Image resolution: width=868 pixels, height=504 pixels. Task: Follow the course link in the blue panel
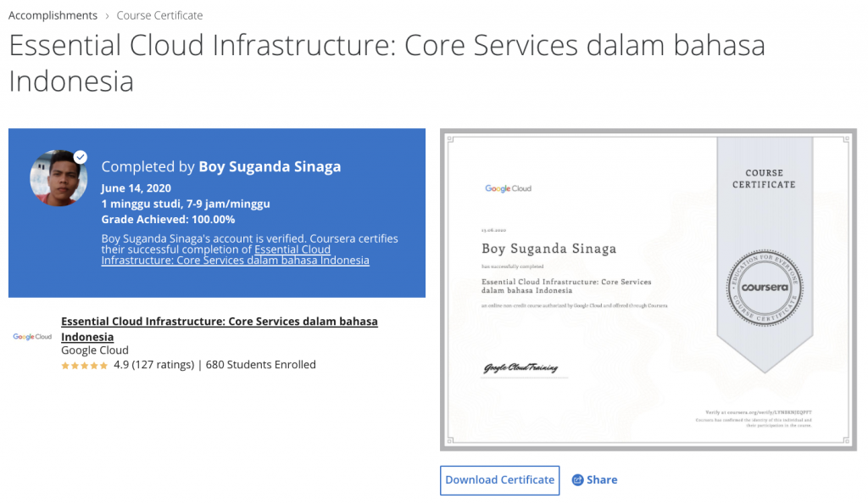(x=236, y=255)
